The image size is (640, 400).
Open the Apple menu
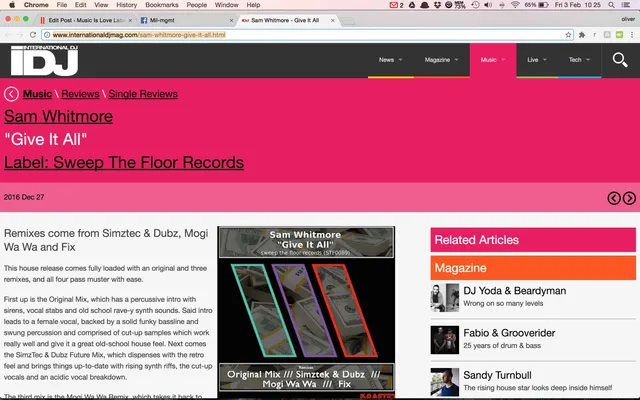coord(12,5)
